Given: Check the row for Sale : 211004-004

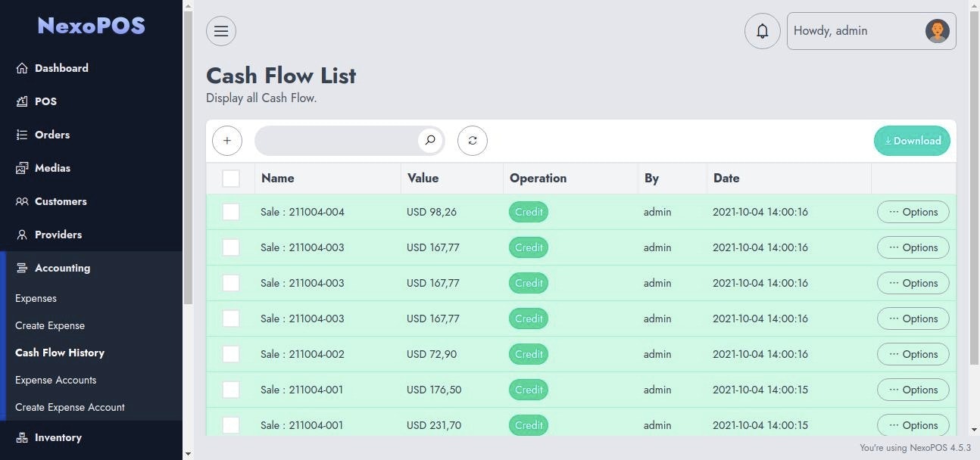Looking at the screenshot, I should (231, 212).
